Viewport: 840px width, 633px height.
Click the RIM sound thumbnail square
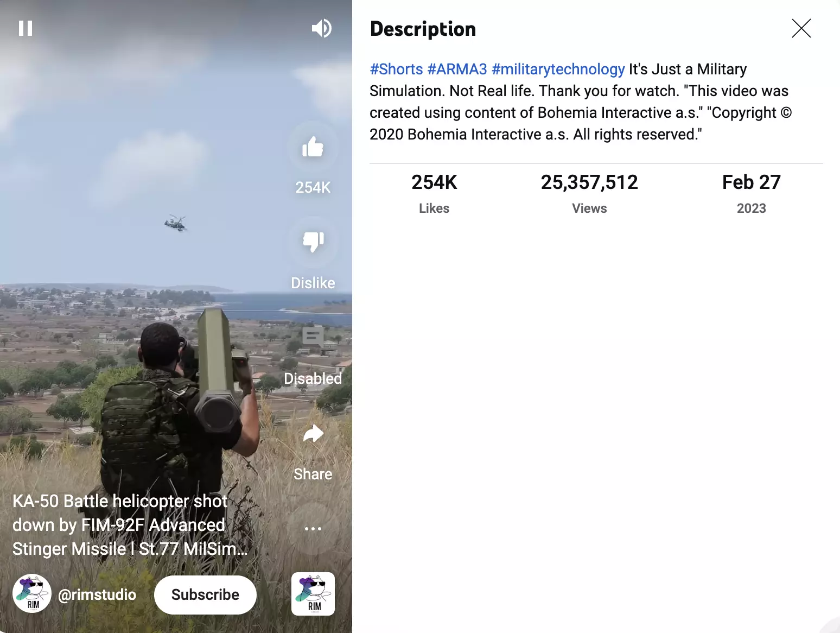(x=313, y=594)
